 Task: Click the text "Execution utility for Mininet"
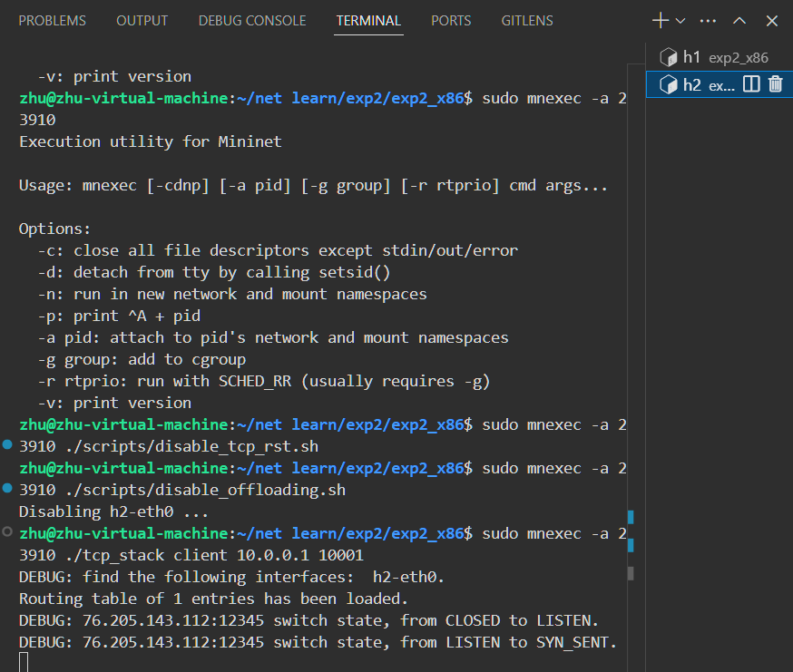click(151, 141)
